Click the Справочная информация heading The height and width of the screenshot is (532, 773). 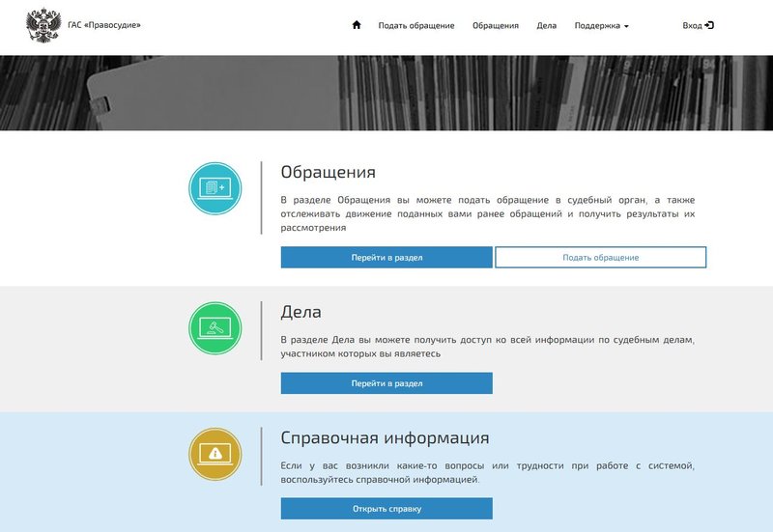[385, 438]
